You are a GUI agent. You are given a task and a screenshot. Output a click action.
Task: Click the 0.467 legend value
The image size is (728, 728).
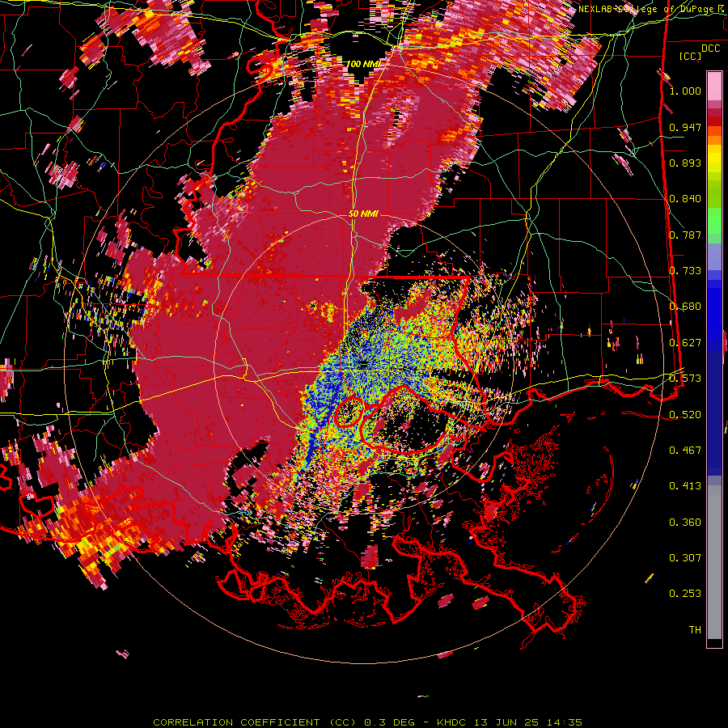(685, 451)
